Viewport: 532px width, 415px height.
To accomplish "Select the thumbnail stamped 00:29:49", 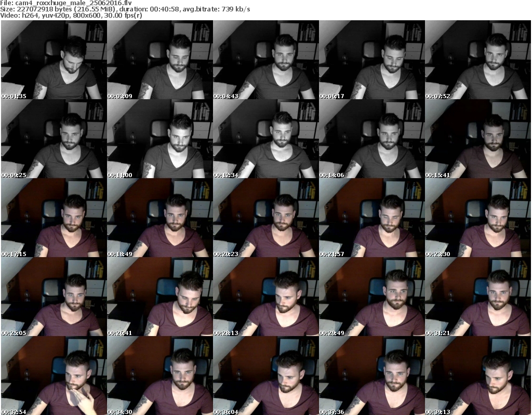I will (372, 297).
